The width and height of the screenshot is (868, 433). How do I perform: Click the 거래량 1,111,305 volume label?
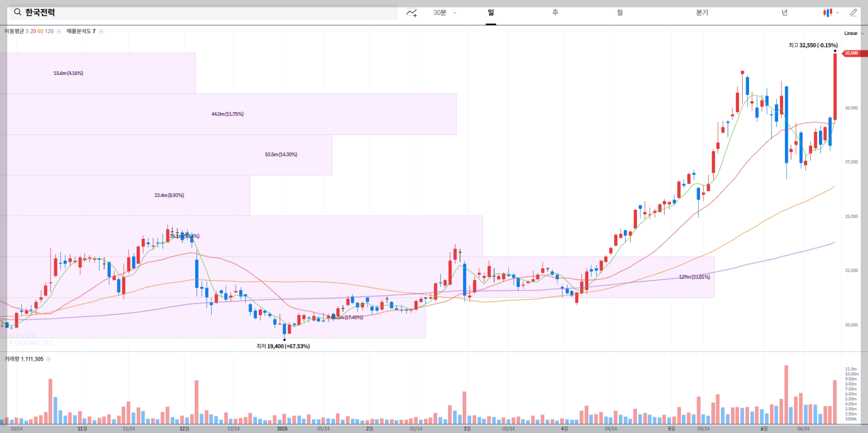[24, 359]
